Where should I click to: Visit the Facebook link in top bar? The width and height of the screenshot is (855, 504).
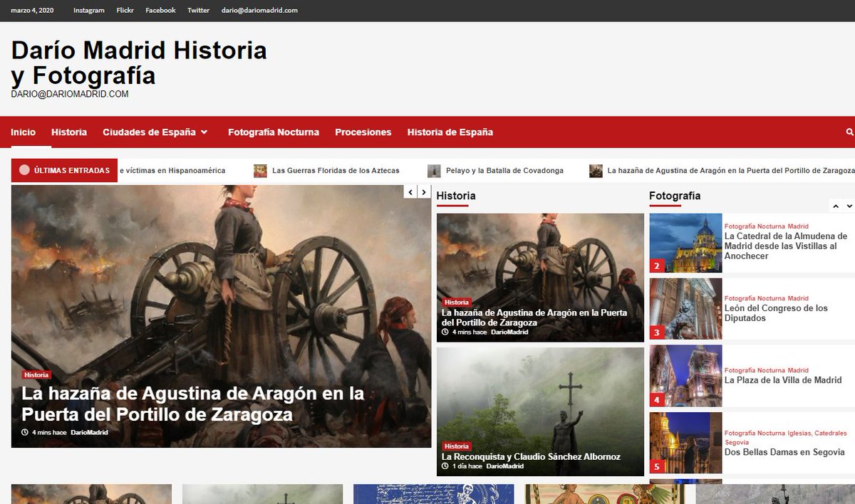(x=160, y=10)
